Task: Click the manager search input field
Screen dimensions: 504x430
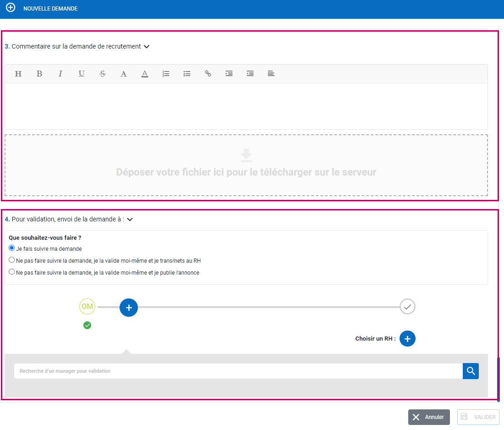Action: pos(238,371)
